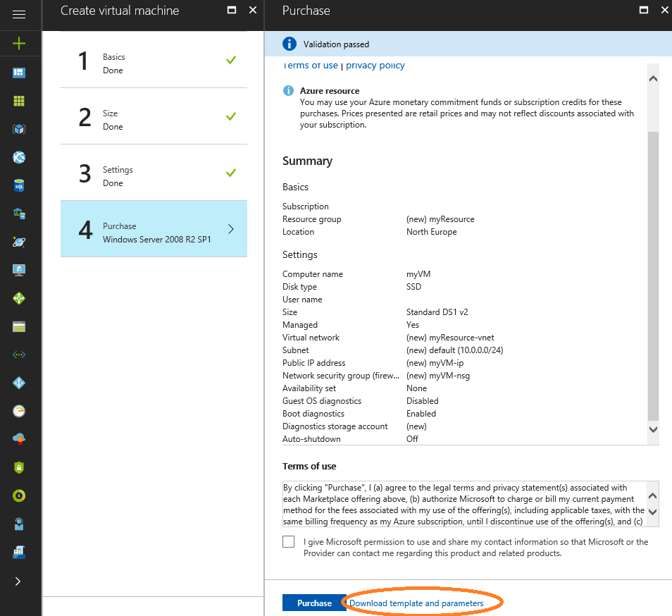Maximize the Purchase blade
The height and width of the screenshot is (616, 672).
click(x=643, y=10)
